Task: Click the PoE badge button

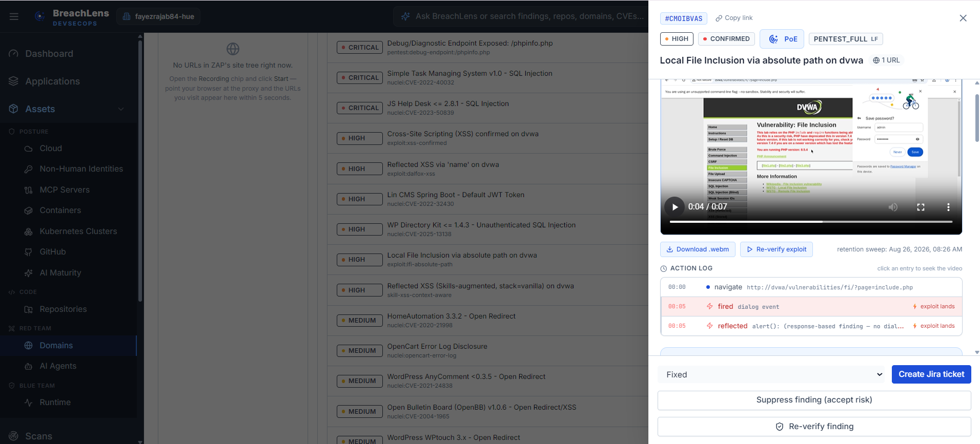Action: pyautogui.click(x=782, y=39)
